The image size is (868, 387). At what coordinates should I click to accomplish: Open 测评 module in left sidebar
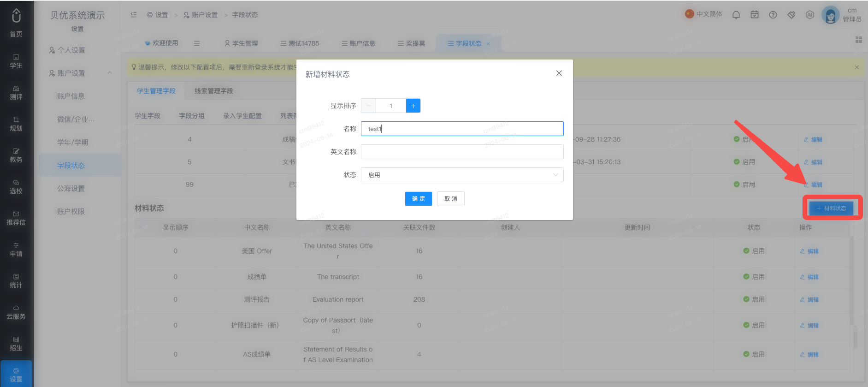click(16, 93)
